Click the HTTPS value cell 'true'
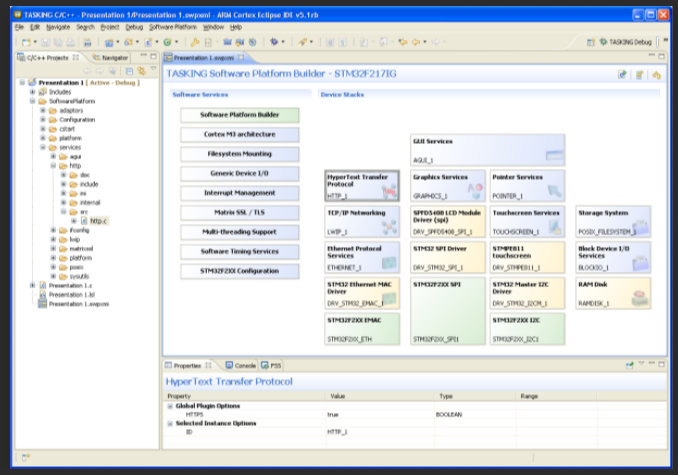Viewport: 678px width, 475px height. 333,415
